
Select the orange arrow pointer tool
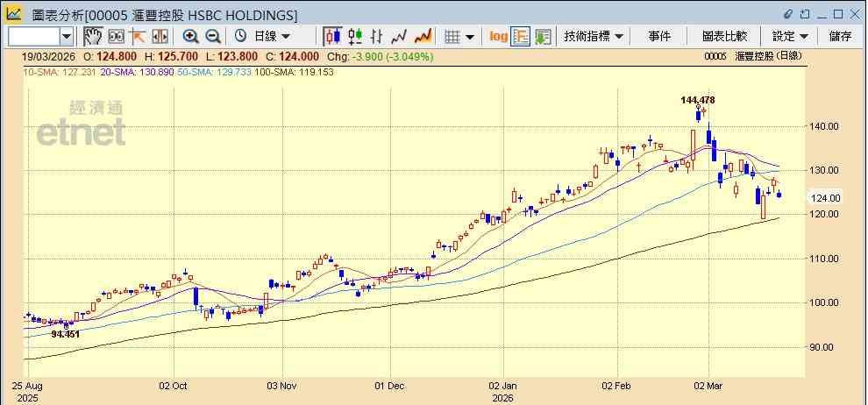click(138, 37)
